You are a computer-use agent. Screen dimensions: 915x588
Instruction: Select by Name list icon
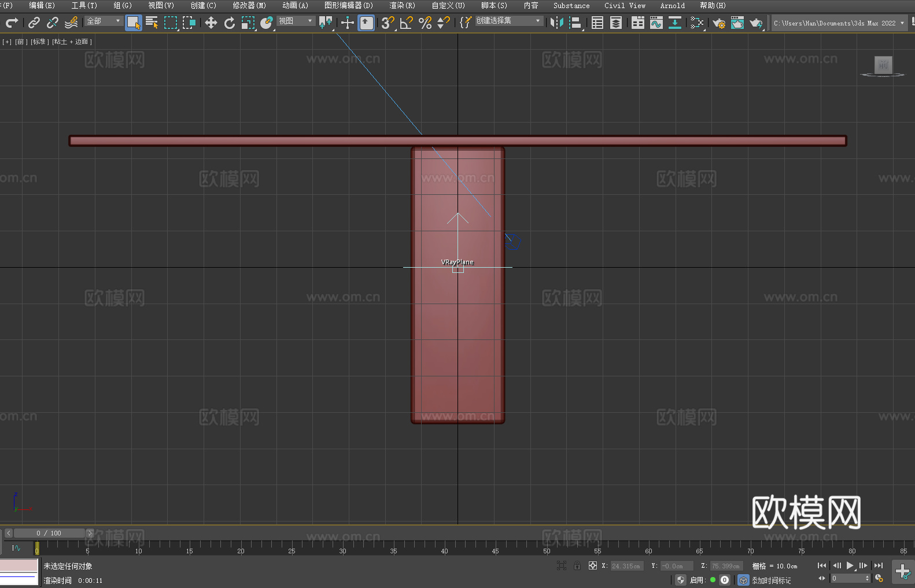tap(152, 23)
